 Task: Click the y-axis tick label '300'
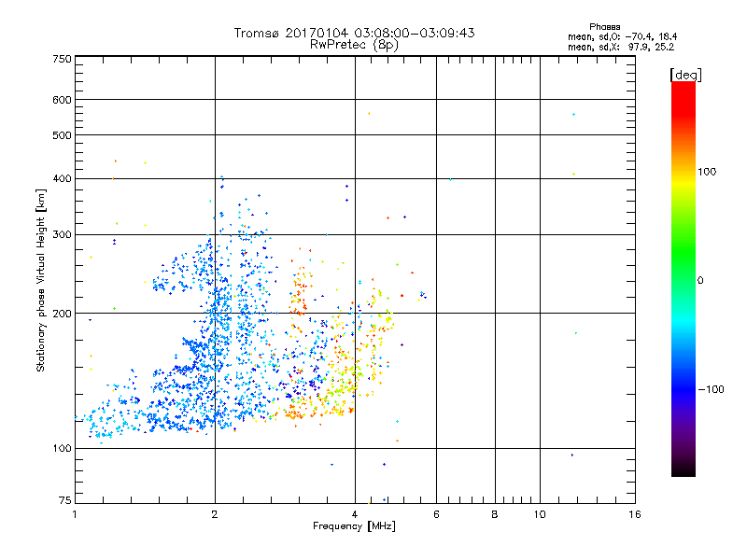point(62,234)
